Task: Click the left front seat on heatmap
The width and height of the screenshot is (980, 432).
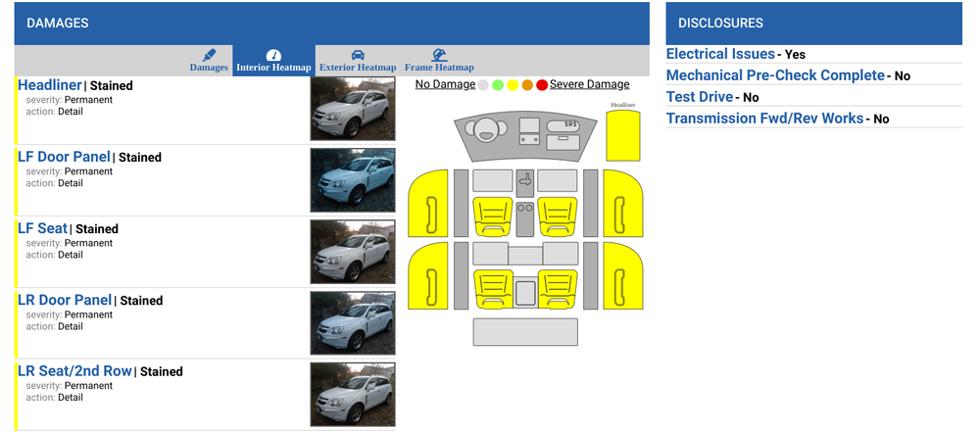Action: pos(493,216)
